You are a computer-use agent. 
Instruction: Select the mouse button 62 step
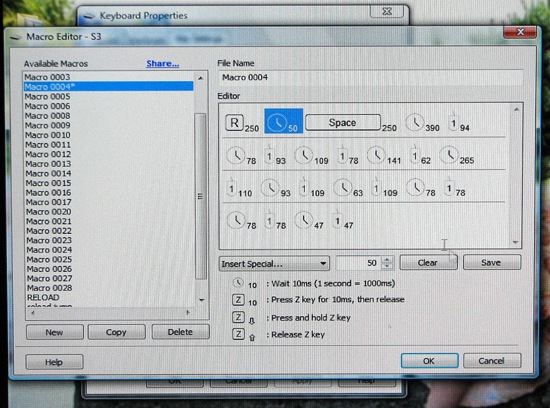point(420,155)
